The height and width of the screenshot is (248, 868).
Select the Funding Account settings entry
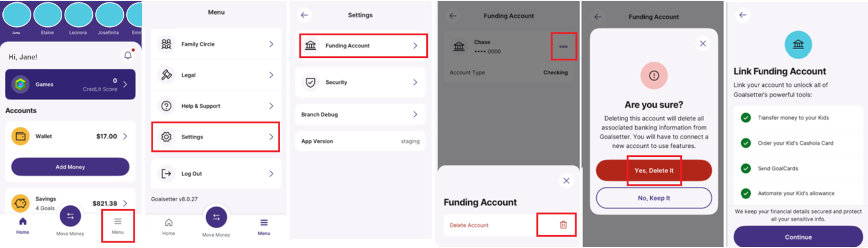coord(363,46)
